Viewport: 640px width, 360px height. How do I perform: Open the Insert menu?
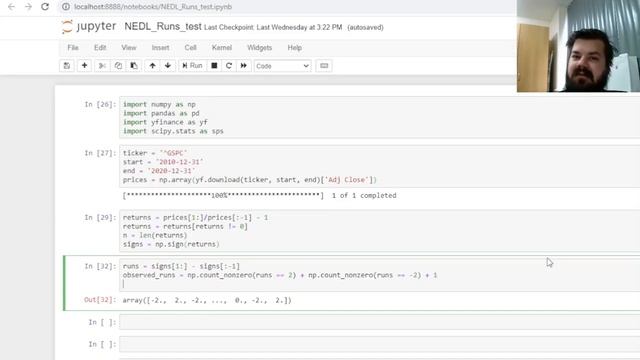tap(160, 48)
